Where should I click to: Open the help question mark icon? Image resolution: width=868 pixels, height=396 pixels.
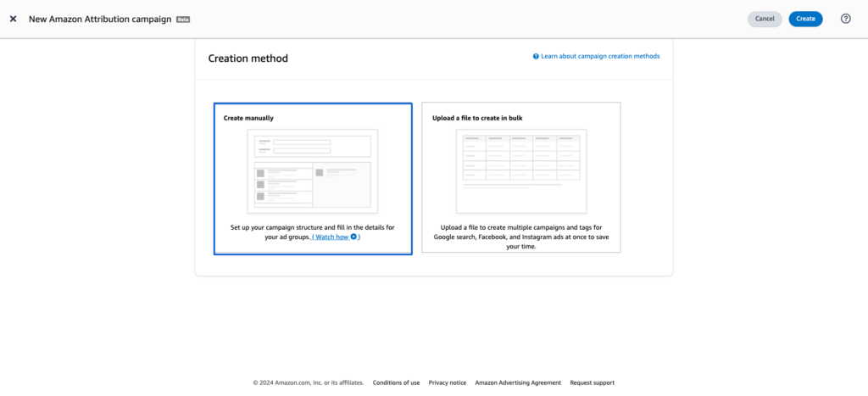[x=845, y=19]
